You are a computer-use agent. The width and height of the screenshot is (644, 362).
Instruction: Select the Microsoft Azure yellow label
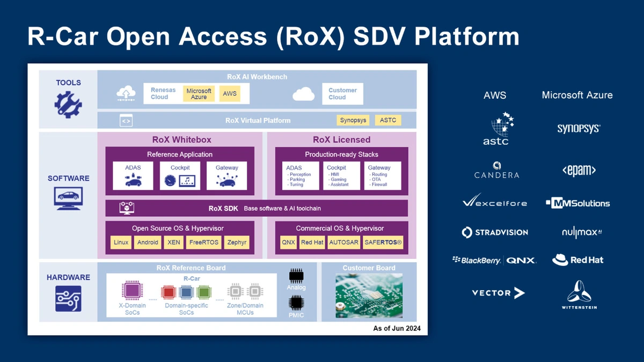199,94
